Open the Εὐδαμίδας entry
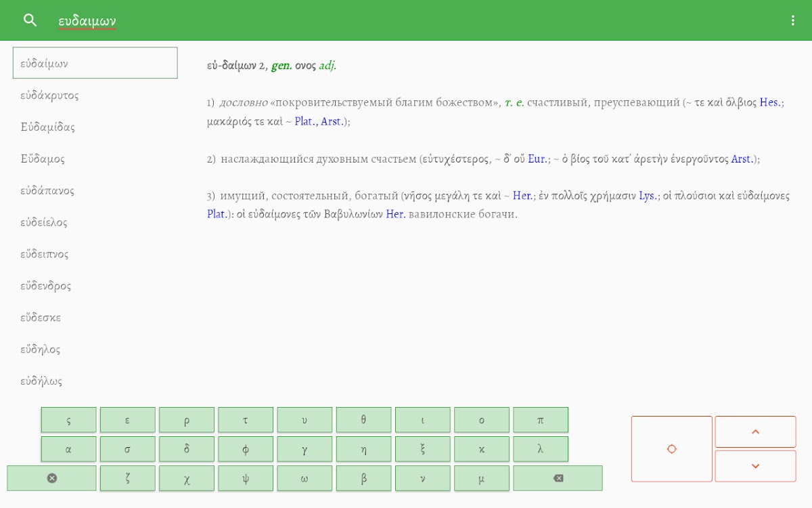 [x=47, y=127]
